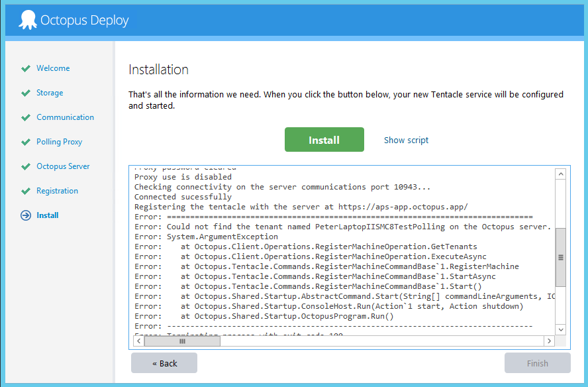Click the green Install button
588x387 pixels.
tap(324, 140)
